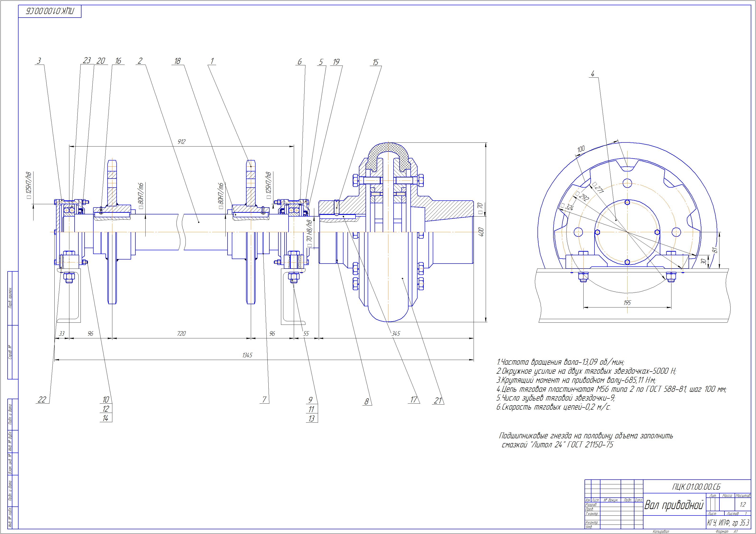
Task: Select callout number 21 at bottom
Action: tap(437, 401)
